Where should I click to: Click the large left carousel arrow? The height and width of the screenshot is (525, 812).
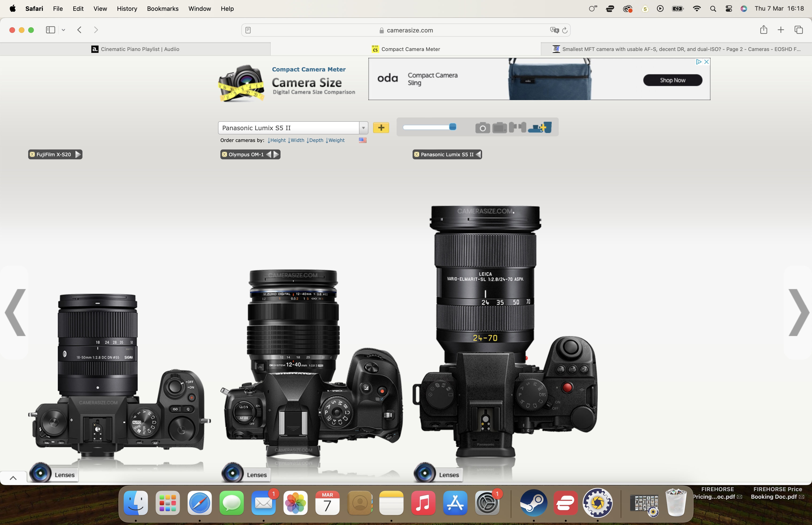point(15,312)
